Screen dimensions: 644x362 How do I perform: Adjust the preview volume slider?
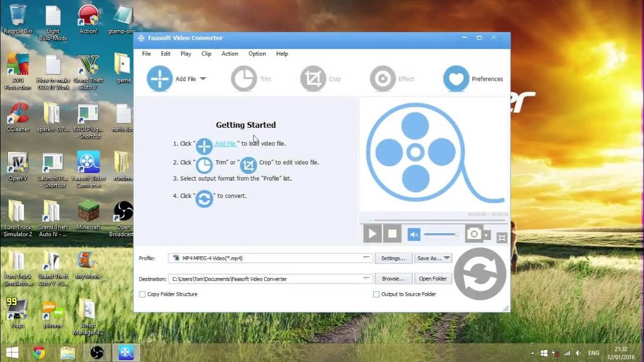tap(441, 234)
